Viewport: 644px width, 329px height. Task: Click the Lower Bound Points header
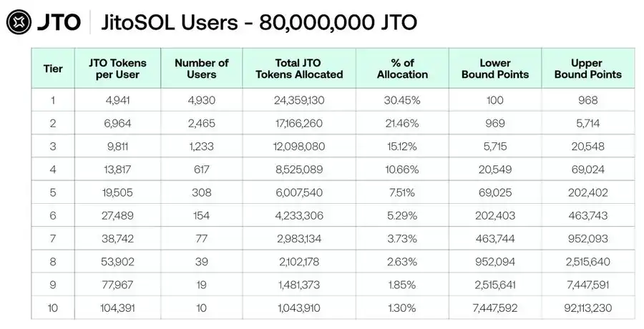[x=495, y=69]
